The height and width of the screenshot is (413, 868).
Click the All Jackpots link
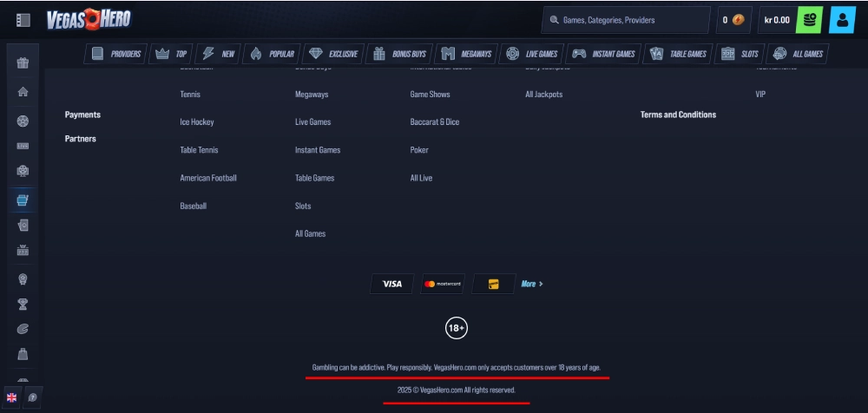pyautogui.click(x=543, y=95)
